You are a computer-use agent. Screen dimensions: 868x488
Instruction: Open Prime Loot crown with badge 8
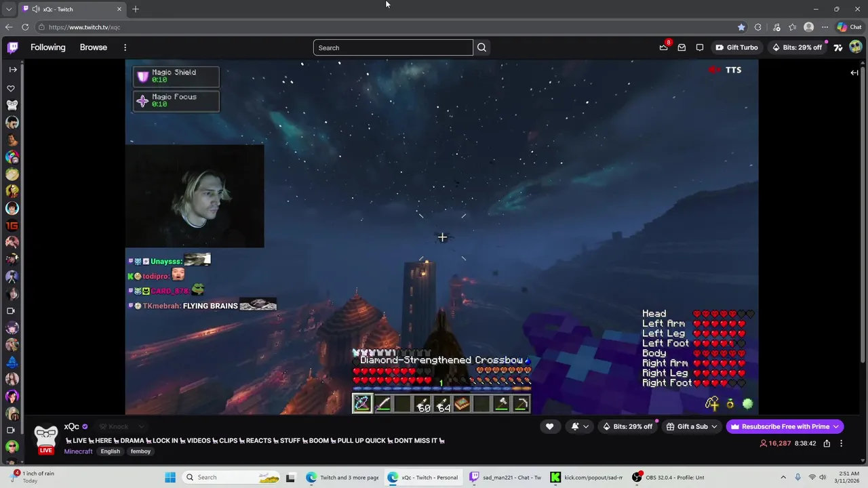(x=664, y=47)
